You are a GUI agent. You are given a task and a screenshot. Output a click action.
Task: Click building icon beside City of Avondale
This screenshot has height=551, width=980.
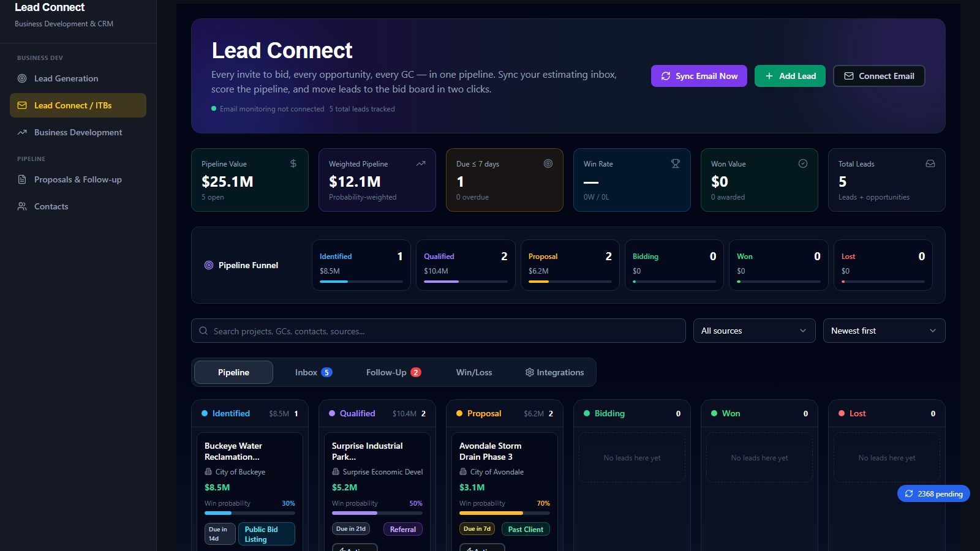(x=463, y=472)
